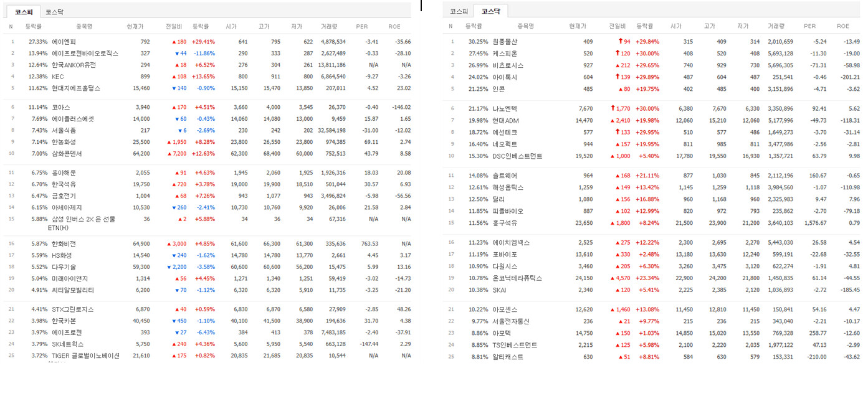Open the 원풍물산 stock link

(x=505, y=42)
